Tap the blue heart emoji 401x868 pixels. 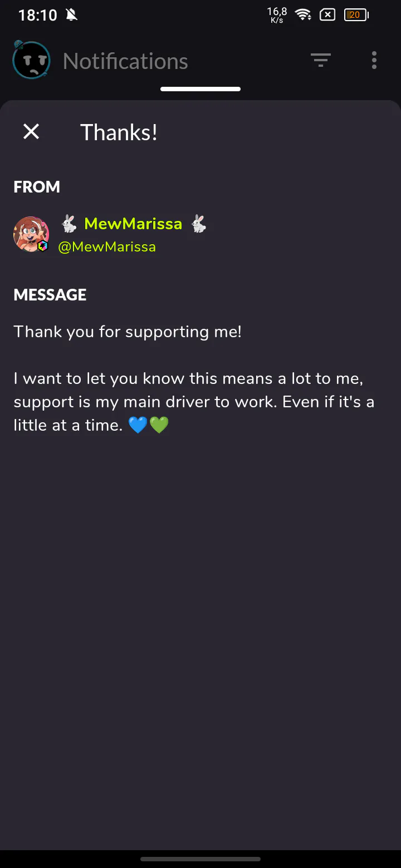pos(138,426)
